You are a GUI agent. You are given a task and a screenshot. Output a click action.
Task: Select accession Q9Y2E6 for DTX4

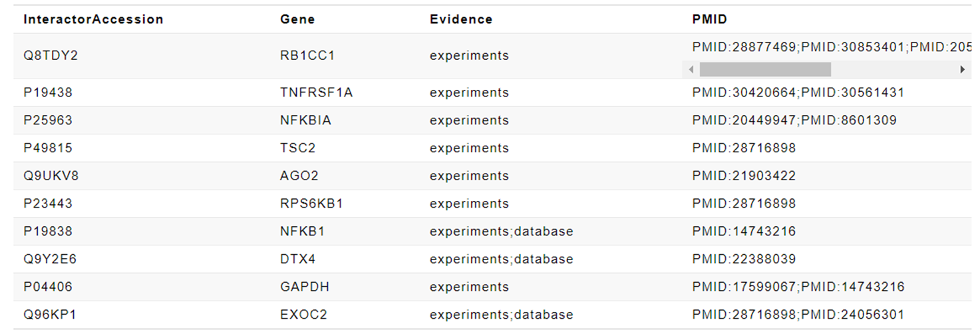pos(50,259)
